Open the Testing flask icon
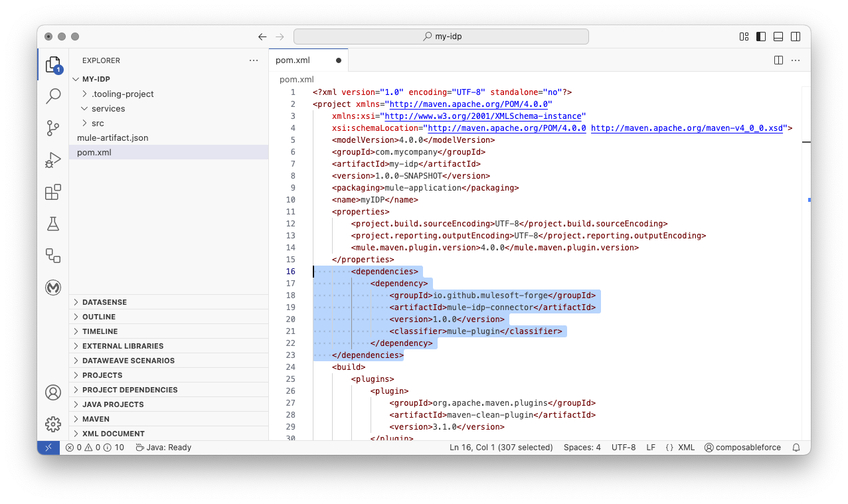Viewport: 848px width, 504px height. (x=52, y=224)
